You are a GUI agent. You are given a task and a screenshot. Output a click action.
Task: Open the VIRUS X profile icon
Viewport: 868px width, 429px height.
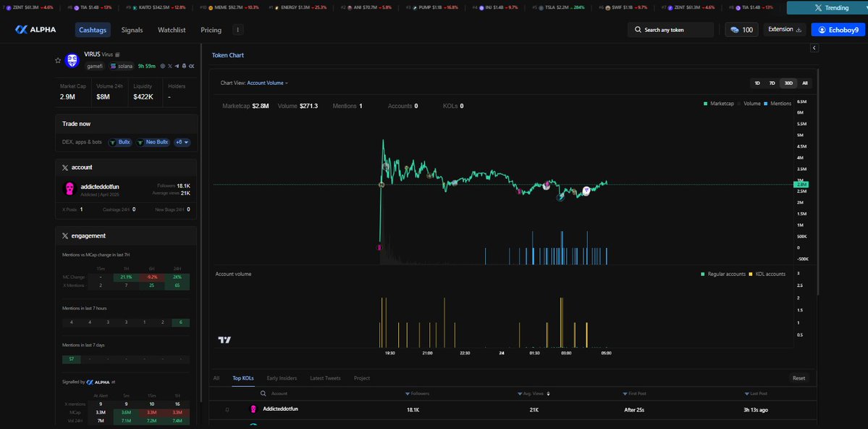click(x=170, y=66)
